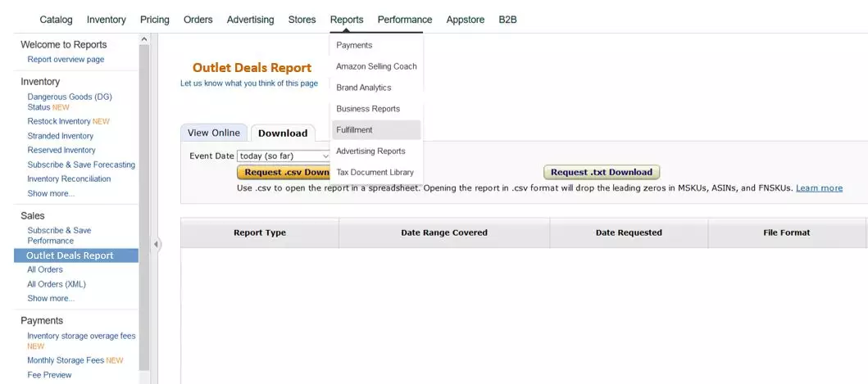Open Stranded Inventory report
This screenshot has height=384, width=868.
pyautogui.click(x=61, y=136)
